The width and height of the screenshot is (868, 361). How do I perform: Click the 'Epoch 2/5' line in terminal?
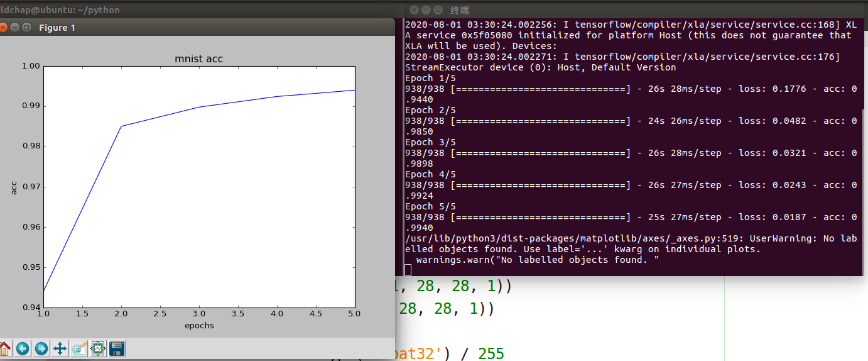pos(430,110)
